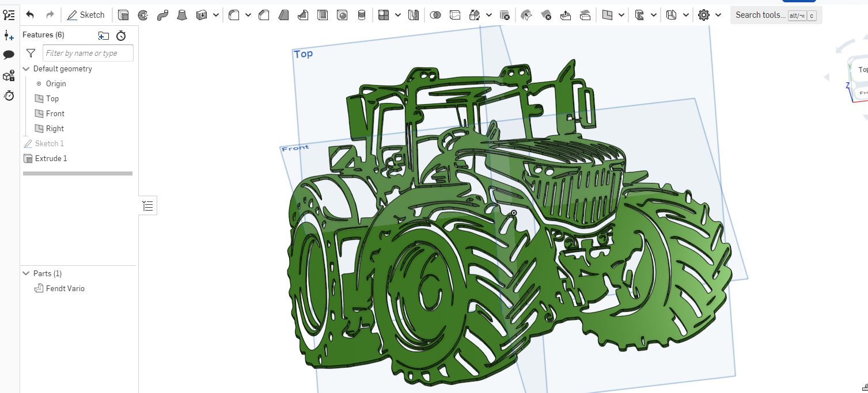
Task: Click the rollback bar below Extrude 1
Action: coord(78,173)
